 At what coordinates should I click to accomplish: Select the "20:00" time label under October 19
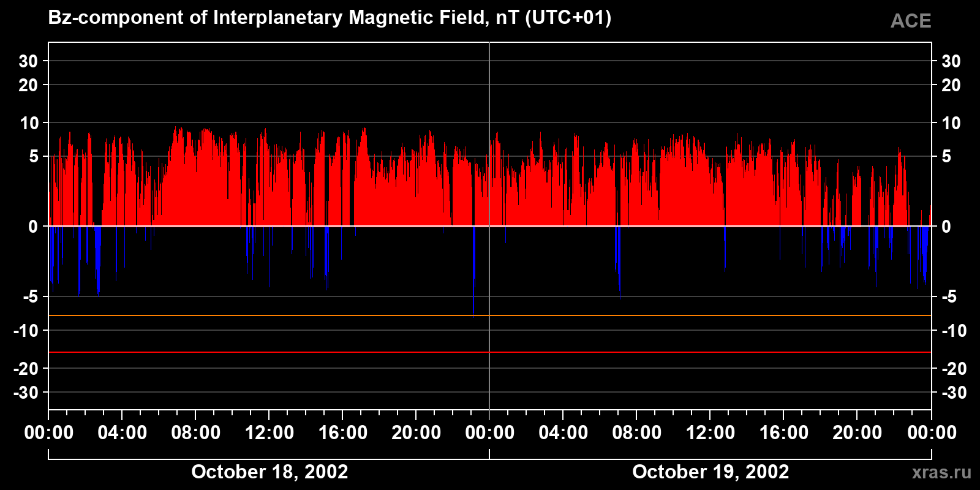[x=858, y=433]
